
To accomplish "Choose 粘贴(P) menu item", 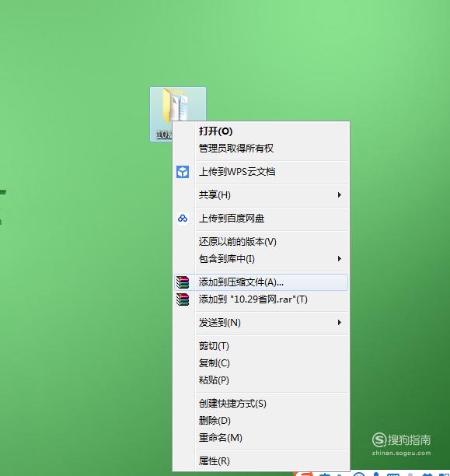I will (261, 380).
